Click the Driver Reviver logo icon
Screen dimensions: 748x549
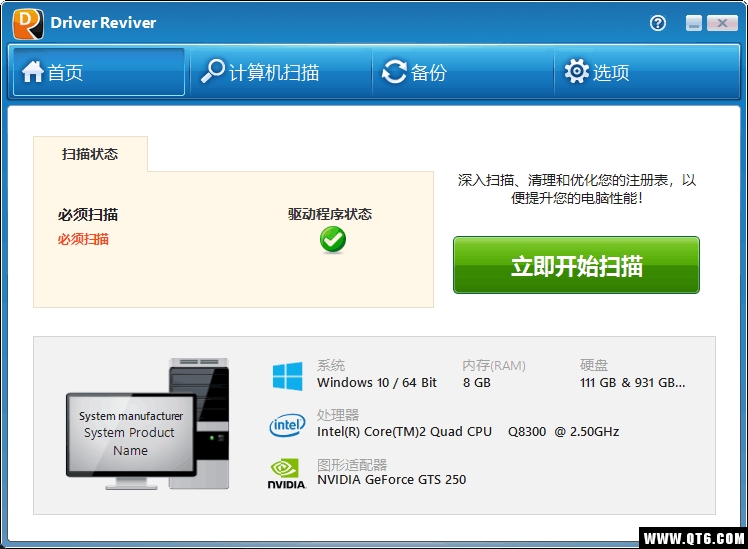(28, 23)
